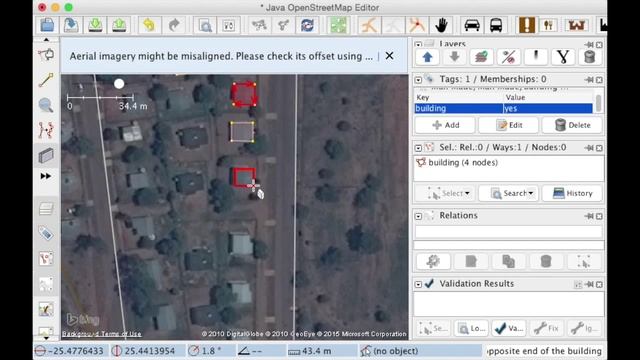
Task: Dismiss the misaligned imagery notification
Action: pyautogui.click(x=389, y=56)
